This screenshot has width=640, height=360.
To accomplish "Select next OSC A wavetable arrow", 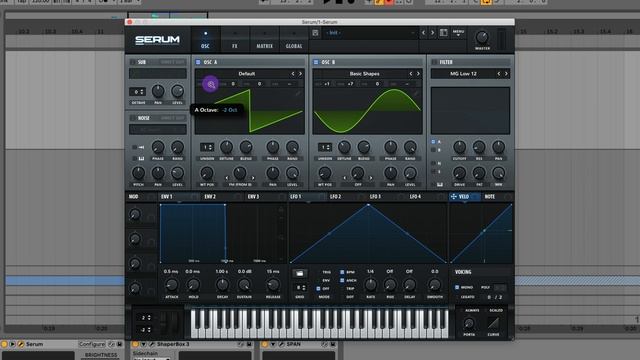I will pos(300,74).
